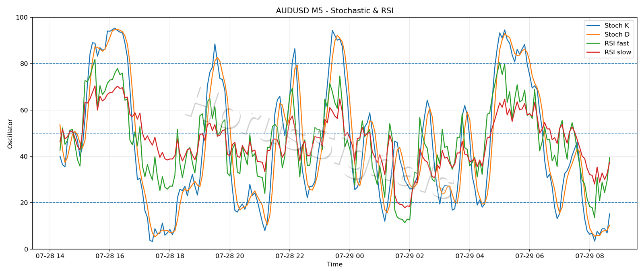Click the RSI fast legend label

pyautogui.click(x=617, y=43)
